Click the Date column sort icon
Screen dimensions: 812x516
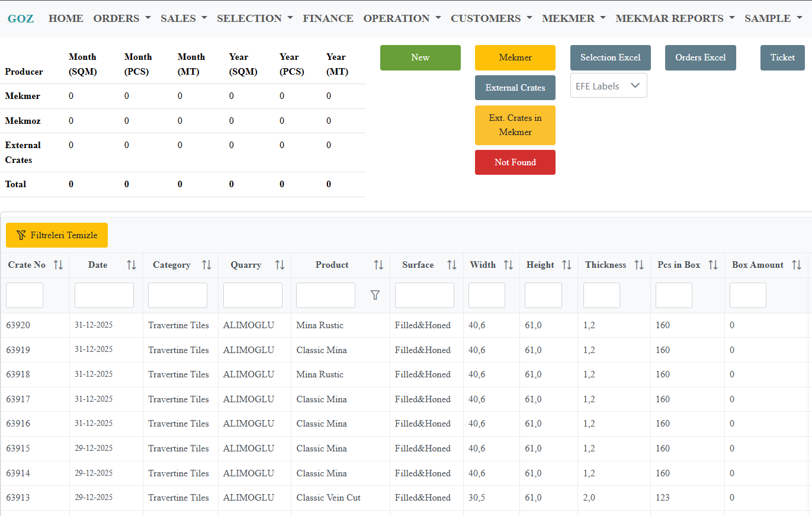pos(131,265)
